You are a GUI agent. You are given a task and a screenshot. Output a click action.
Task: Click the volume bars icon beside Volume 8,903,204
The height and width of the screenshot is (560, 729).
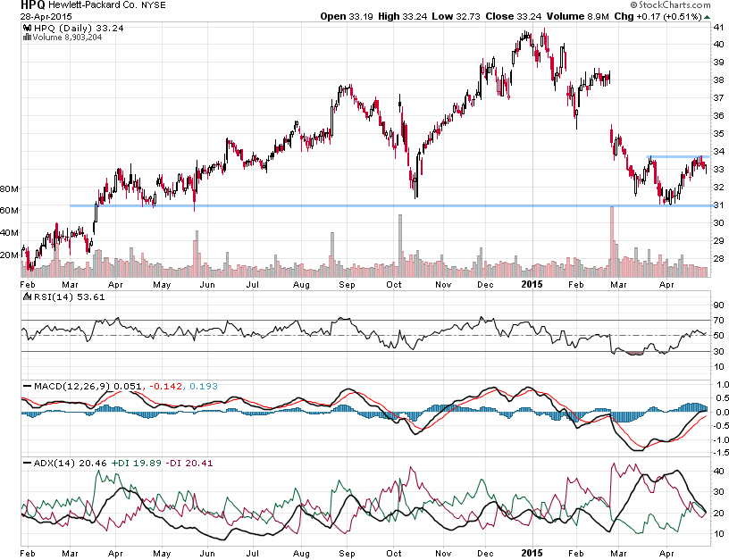tap(27, 38)
